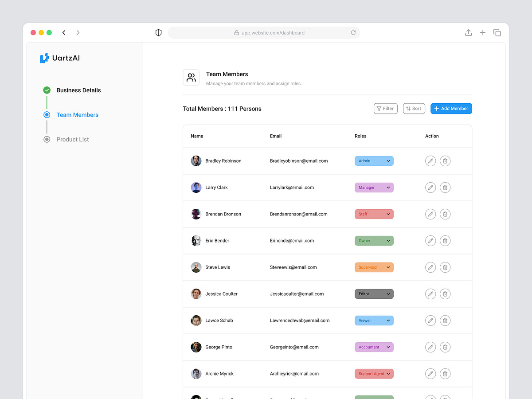The height and width of the screenshot is (399, 532).
Task: Expand the Viewer role dropdown for Lawce Schab
Action: [374, 320]
